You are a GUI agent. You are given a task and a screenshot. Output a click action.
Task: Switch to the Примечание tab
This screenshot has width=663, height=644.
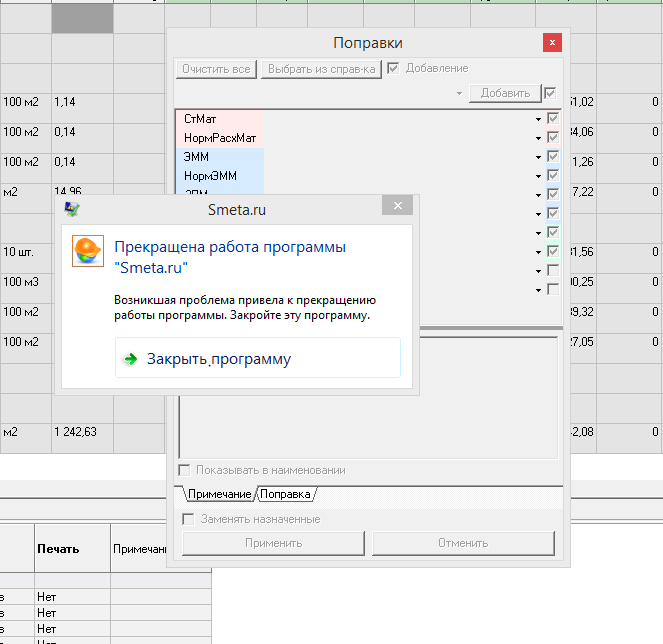coord(219,494)
